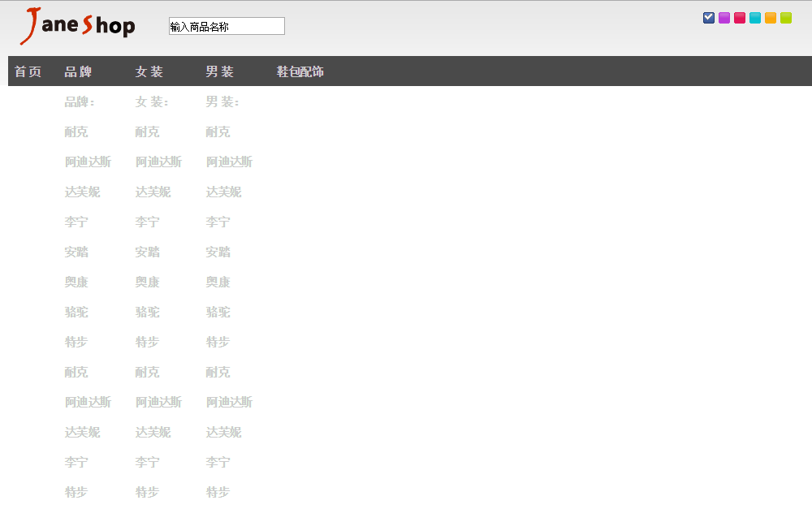Open 李宁 just above 安踏 in 品牌 column
Viewport: 812px width, 509px height.
click(x=76, y=222)
